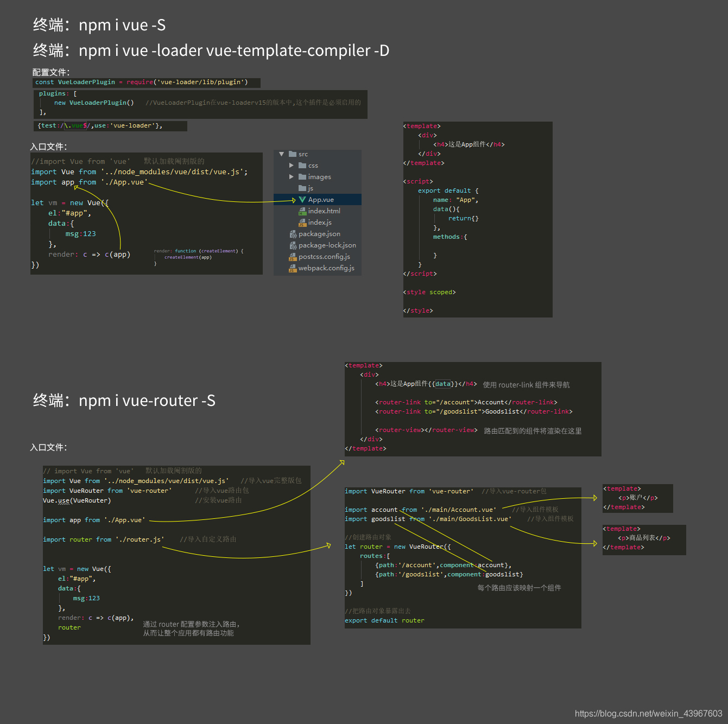
Task: Select the src folder label
Action: click(x=303, y=154)
